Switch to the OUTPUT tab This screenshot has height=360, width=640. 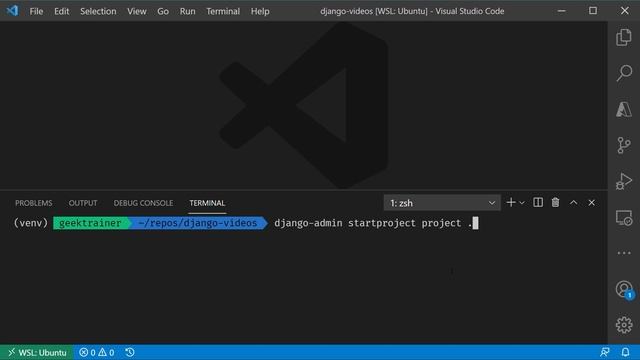point(83,203)
